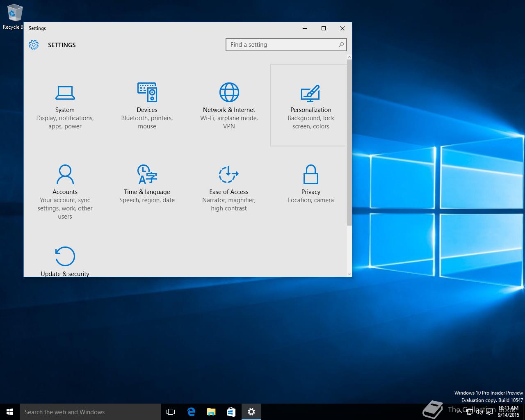Click the System label text
The image size is (525, 420).
point(65,110)
